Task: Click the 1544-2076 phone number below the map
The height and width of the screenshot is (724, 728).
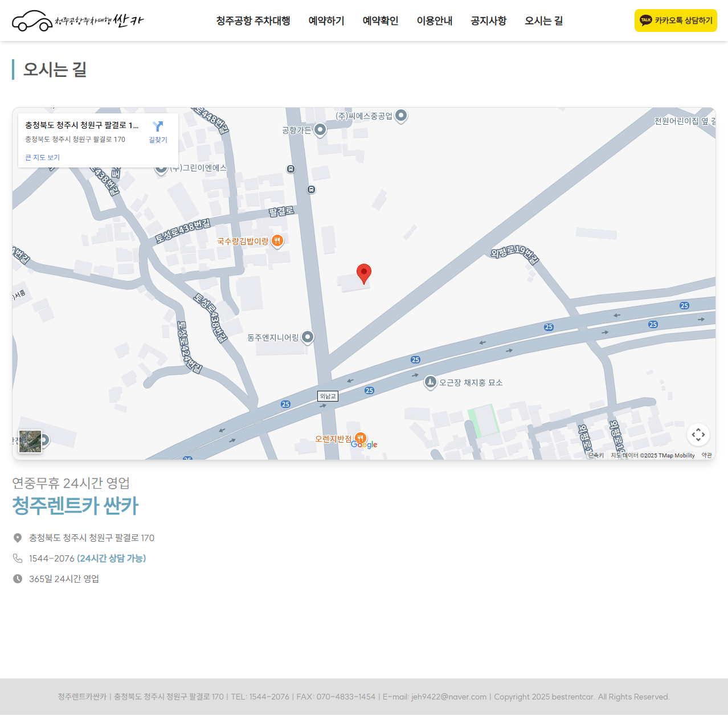Action: [52, 558]
